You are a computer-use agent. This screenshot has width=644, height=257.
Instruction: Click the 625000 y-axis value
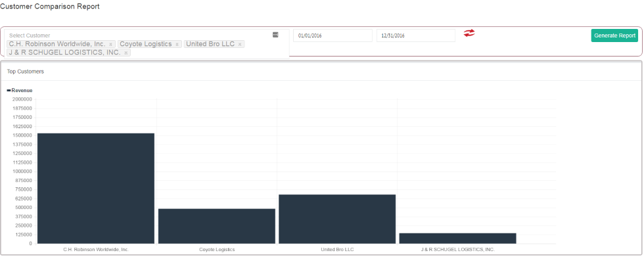pos(24,199)
